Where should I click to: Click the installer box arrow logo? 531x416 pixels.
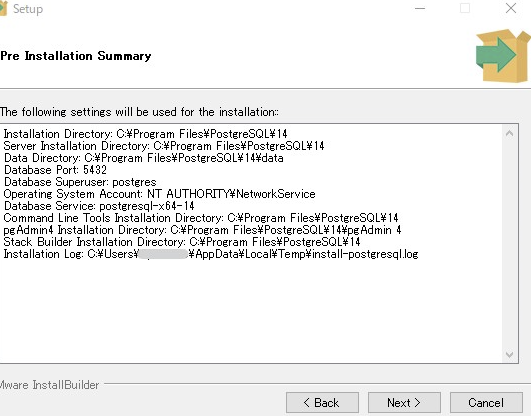[503, 56]
